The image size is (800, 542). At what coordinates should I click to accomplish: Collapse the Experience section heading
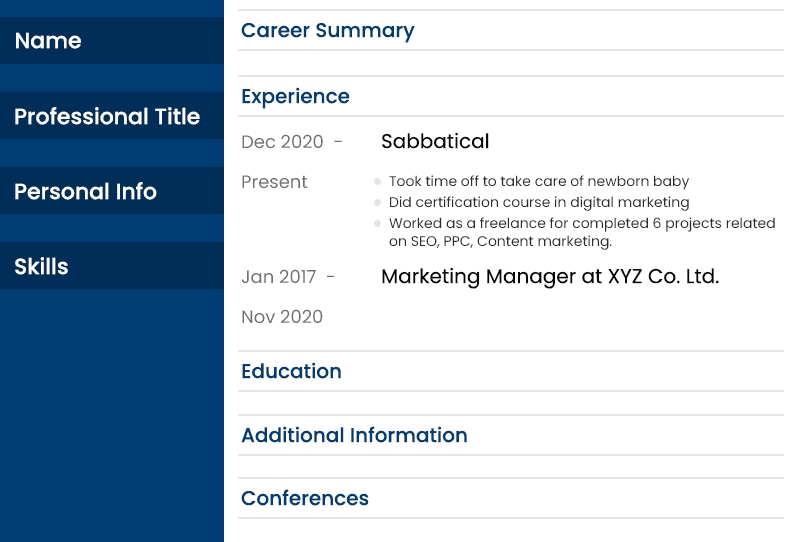[x=295, y=96]
